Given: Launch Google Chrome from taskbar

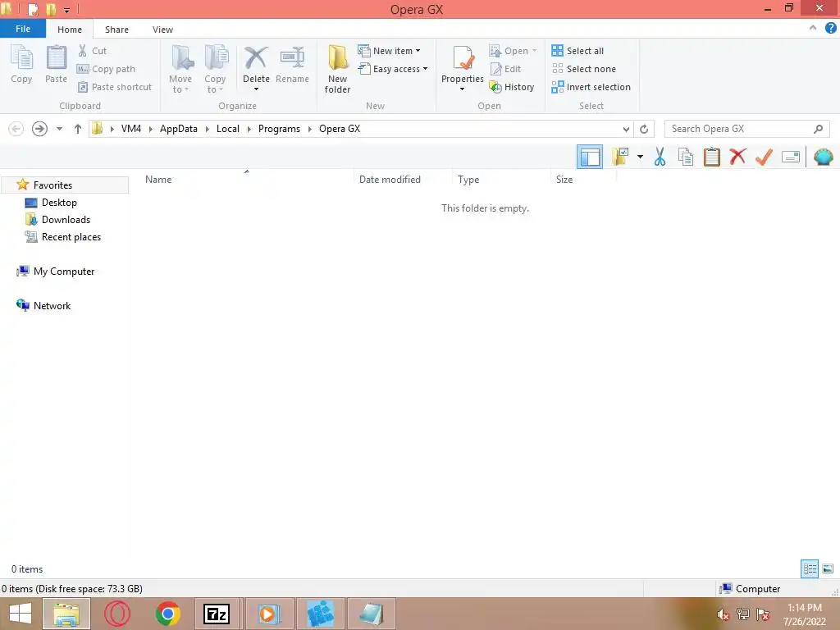Looking at the screenshot, I should point(167,614).
